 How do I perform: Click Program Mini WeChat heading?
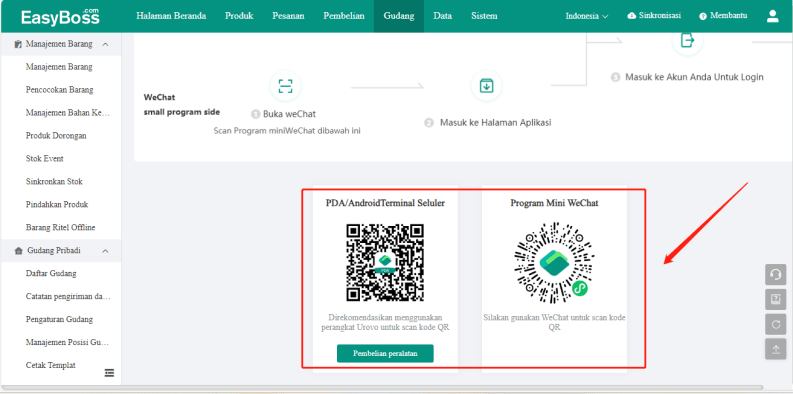tap(554, 203)
